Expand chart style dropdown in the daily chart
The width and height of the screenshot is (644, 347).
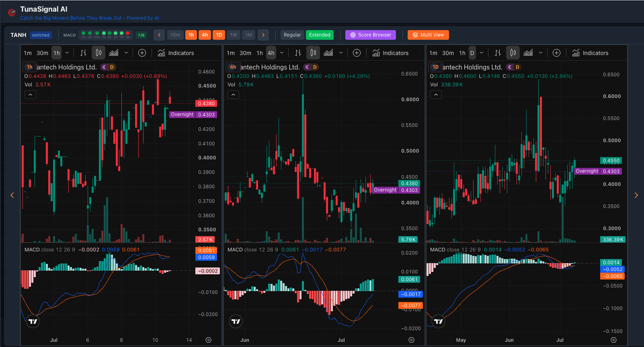[541, 53]
